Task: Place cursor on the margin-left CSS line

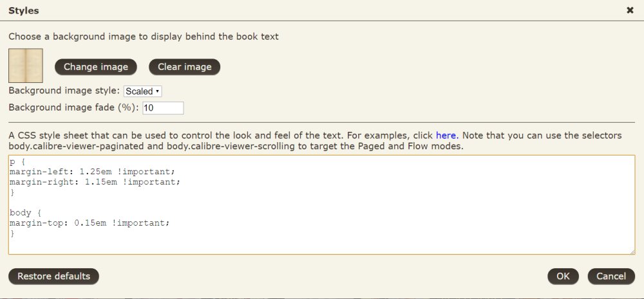Action: [92, 172]
